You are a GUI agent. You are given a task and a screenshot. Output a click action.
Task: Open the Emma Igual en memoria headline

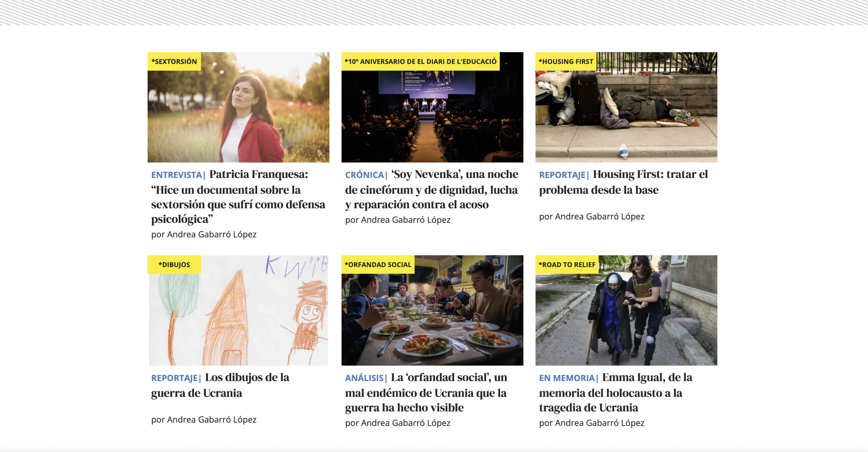615,393
